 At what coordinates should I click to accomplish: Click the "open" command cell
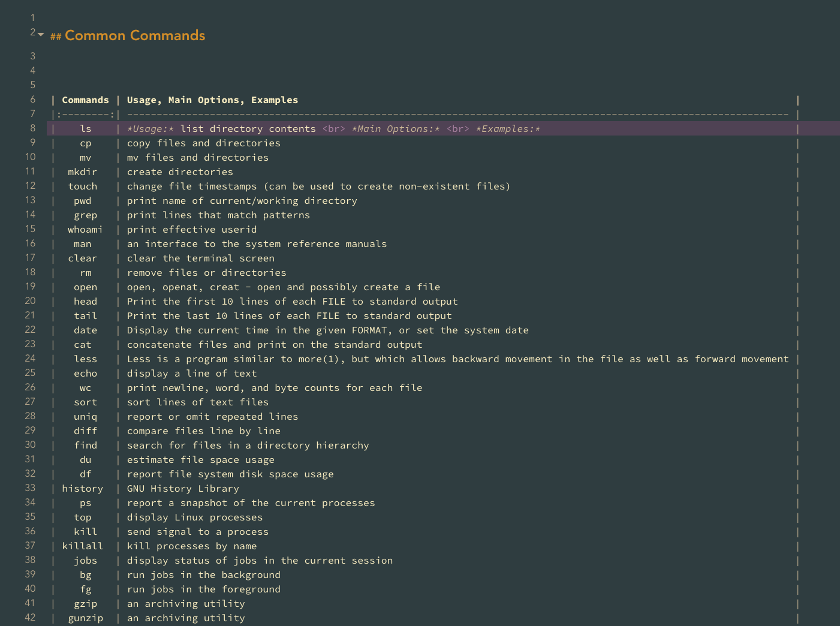pos(86,287)
